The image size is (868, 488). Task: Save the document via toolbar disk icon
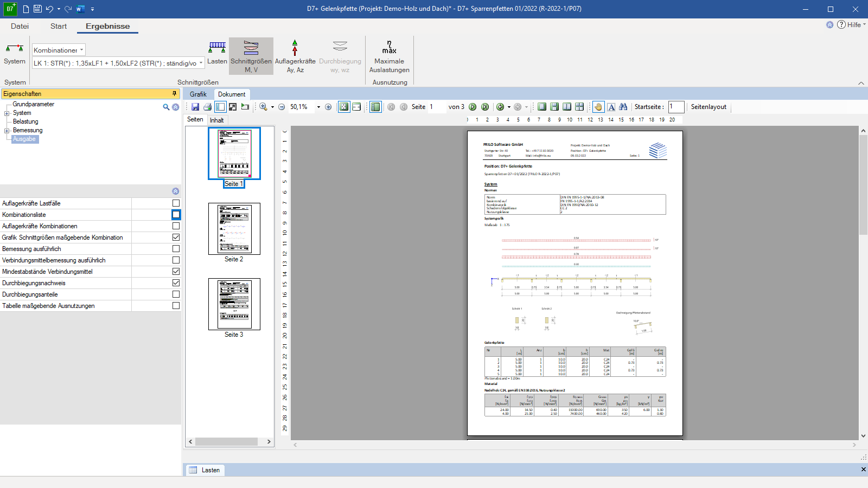point(195,107)
